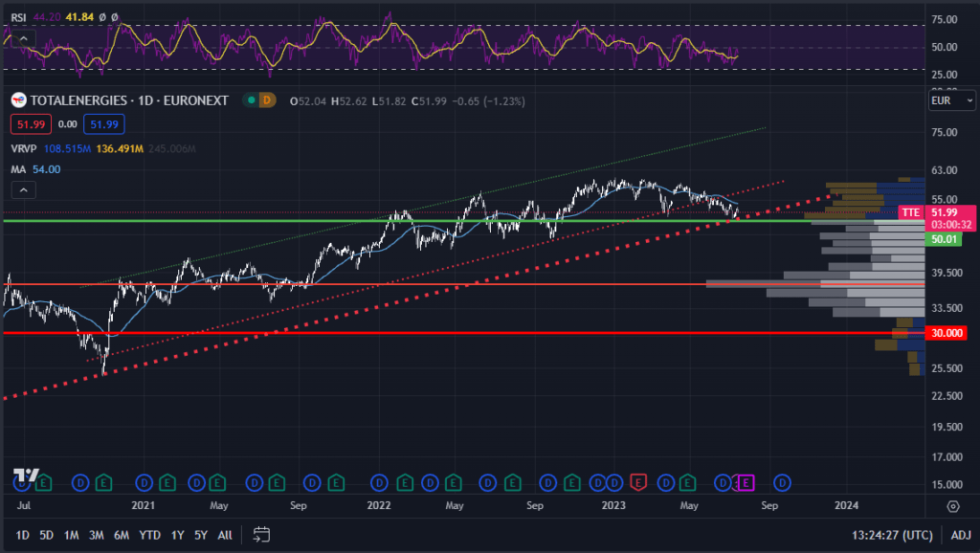980x553 pixels.
Task: Set range to 1M
Action: pos(71,535)
